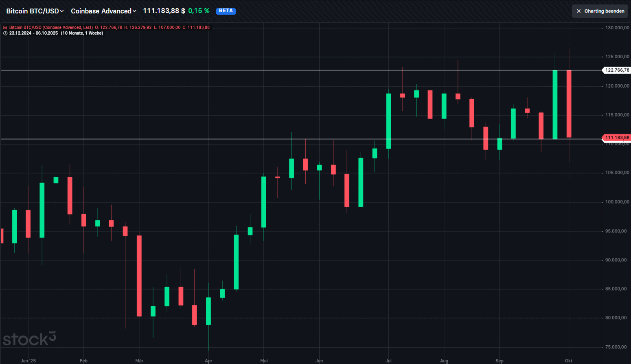Click the BETA badge next to the price

click(x=226, y=11)
